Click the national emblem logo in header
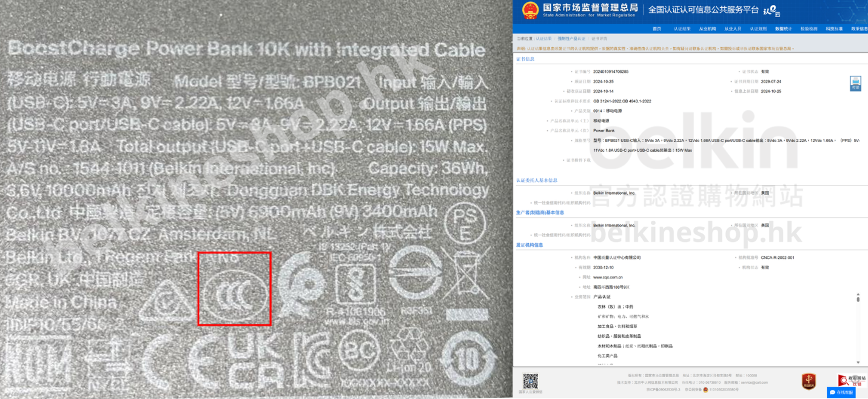The image size is (868, 399). click(530, 10)
